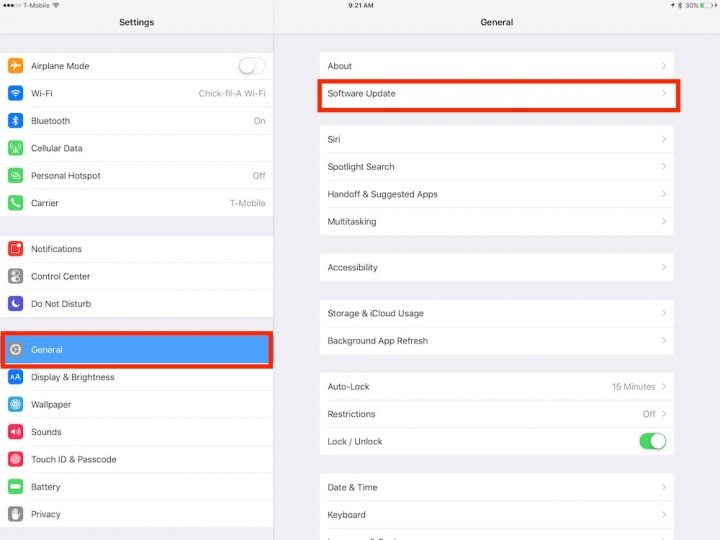Enable the Airplane Mode switch
The height and width of the screenshot is (540, 720).
pos(252,66)
